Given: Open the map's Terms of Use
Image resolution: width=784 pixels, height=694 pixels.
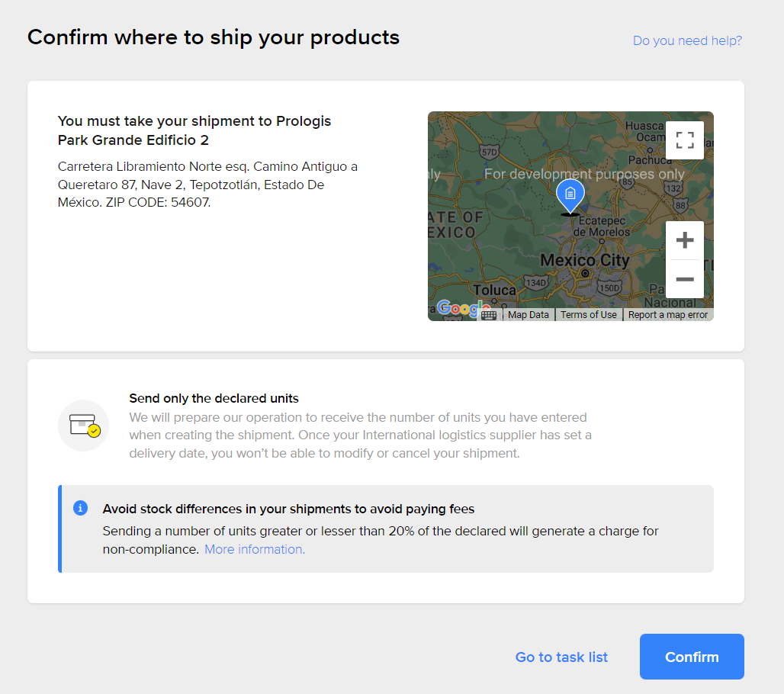Looking at the screenshot, I should [x=588, y=315].
